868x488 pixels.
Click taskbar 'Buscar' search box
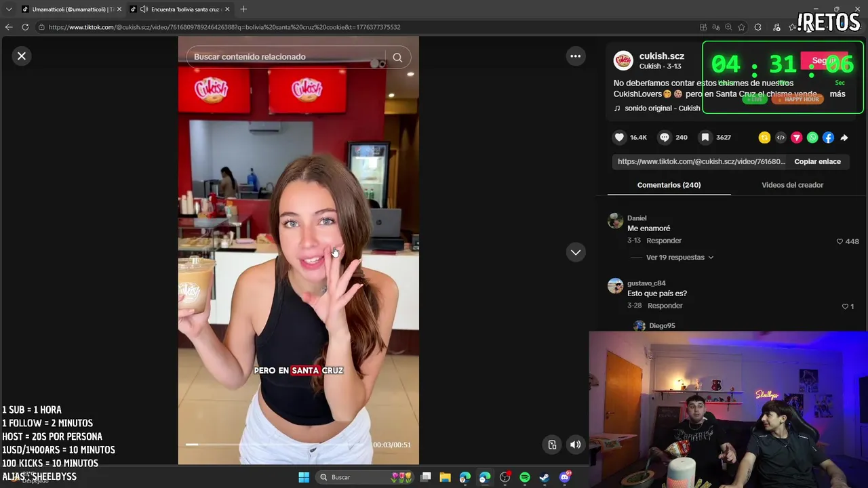[x=365, y=477]
